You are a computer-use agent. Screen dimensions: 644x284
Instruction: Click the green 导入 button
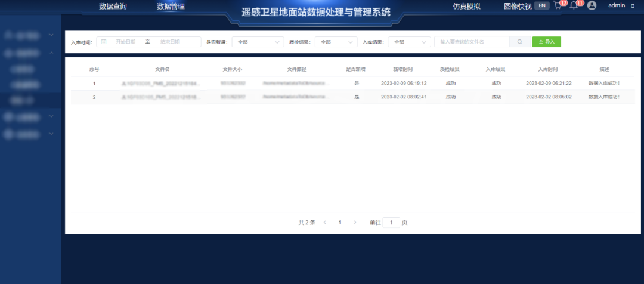tap(547, 42)
